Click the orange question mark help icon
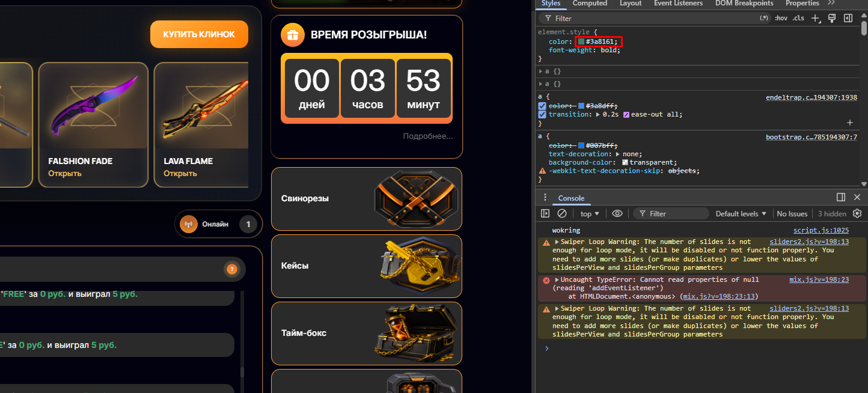Viewport: 868px width, 393px height. point(231,269)
